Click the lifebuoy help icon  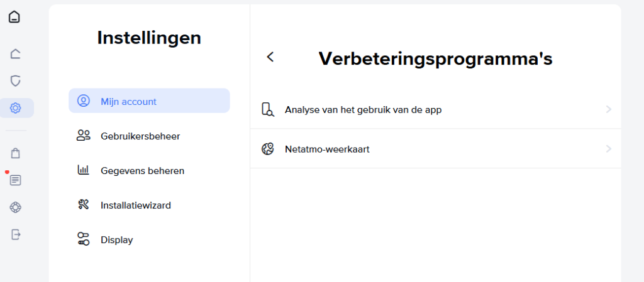coord(16,207)
